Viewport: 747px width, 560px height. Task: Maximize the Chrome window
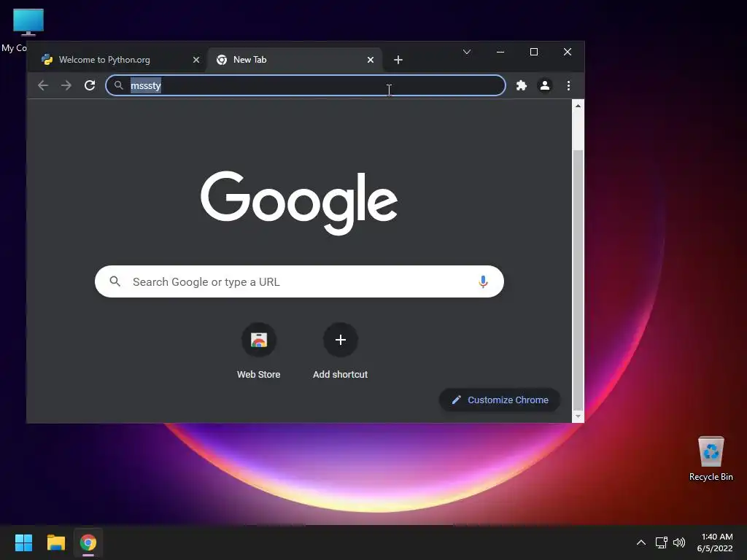pyautogui.click(x=534, y=52)
